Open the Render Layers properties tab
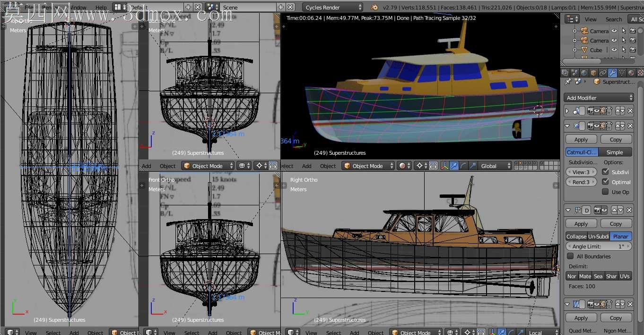 click(564, 73)
